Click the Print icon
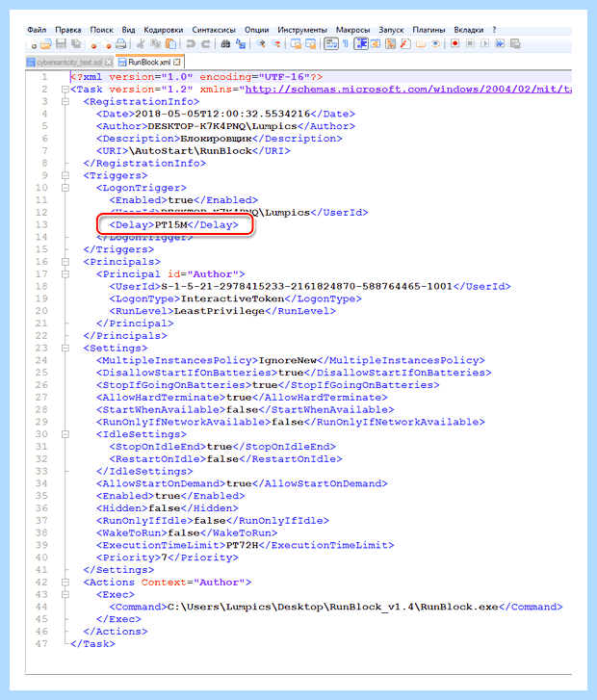The height and width of the screenshot is (700, 597). [120, 43]
